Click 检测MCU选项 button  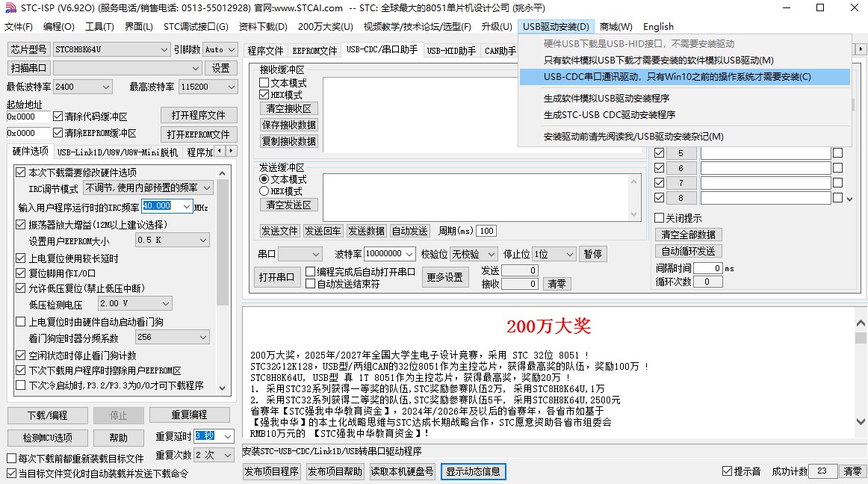48,438
